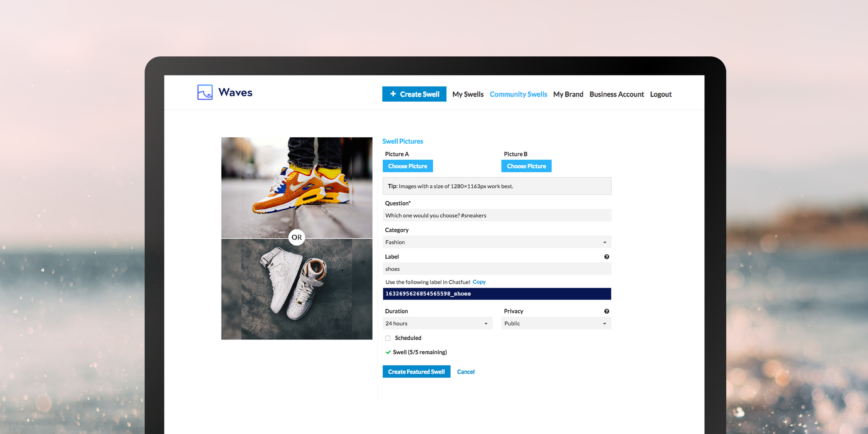Copy the Chatfuel label code
The width and height of the screenshot is (868, 434).
[x=479, y=281]
